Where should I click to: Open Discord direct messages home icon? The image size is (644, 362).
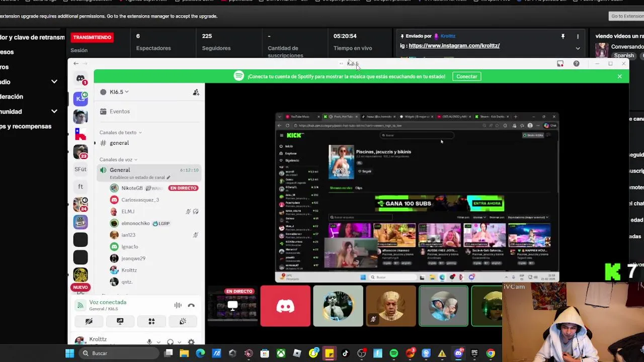click(80, 78)
